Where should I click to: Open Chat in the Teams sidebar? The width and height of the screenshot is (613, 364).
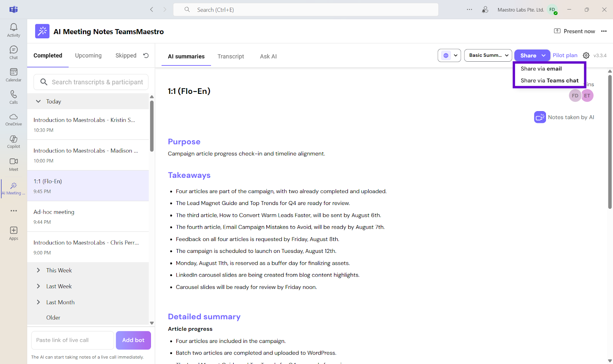click(13, 52)
